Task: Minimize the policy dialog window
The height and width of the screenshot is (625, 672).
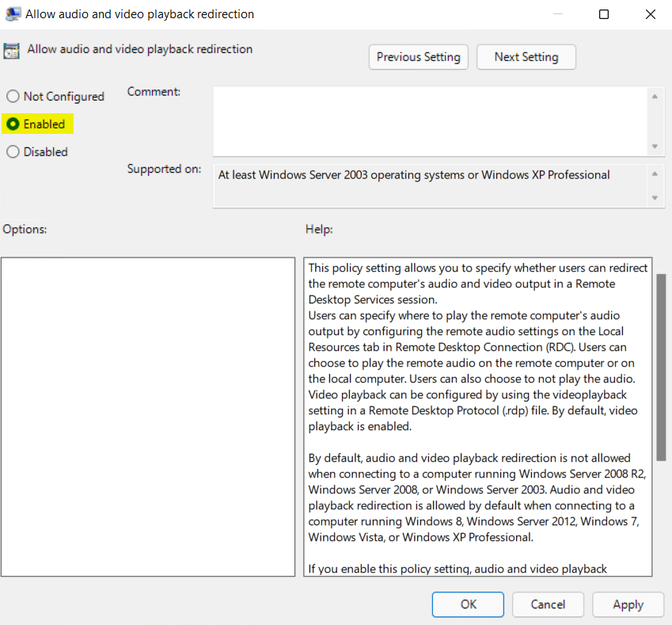Action: (x=557, y=14)
